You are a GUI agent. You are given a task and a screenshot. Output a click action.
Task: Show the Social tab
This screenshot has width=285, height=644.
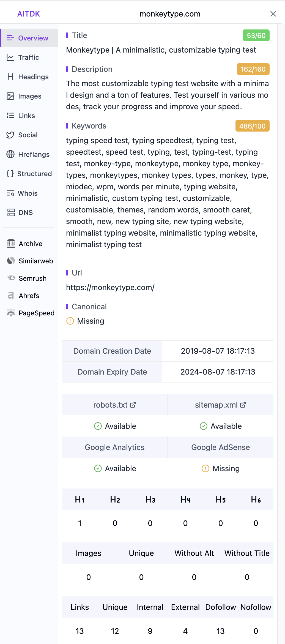[29, 135]
